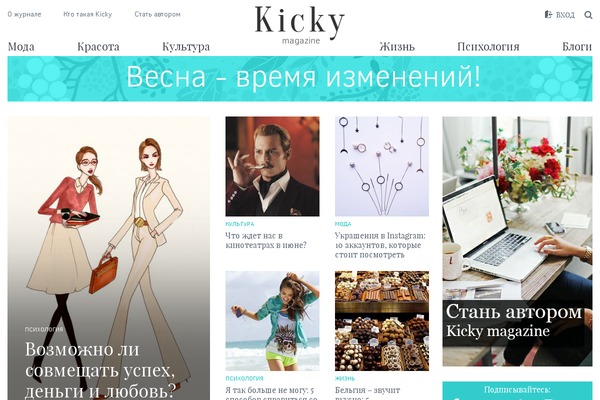Open the girl on beach article thumbnail
Screen dimensions: 600x400
tap(272, 321)
